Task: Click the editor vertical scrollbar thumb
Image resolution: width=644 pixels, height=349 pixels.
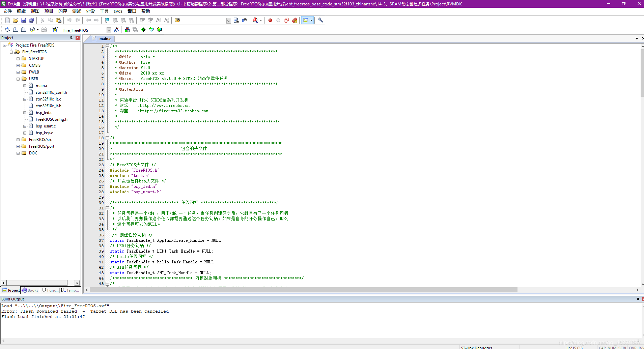Action: pos(642,72)
